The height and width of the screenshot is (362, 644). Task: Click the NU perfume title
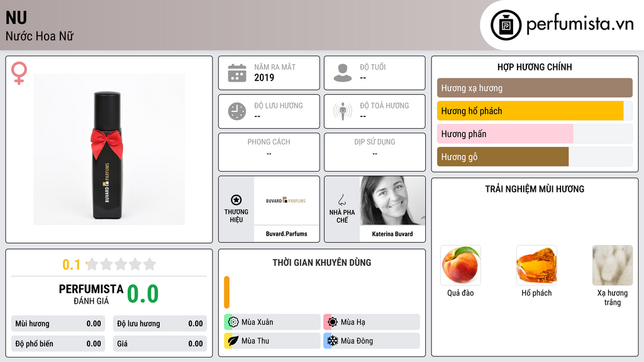pyautogui.click(x=16, y=18)
